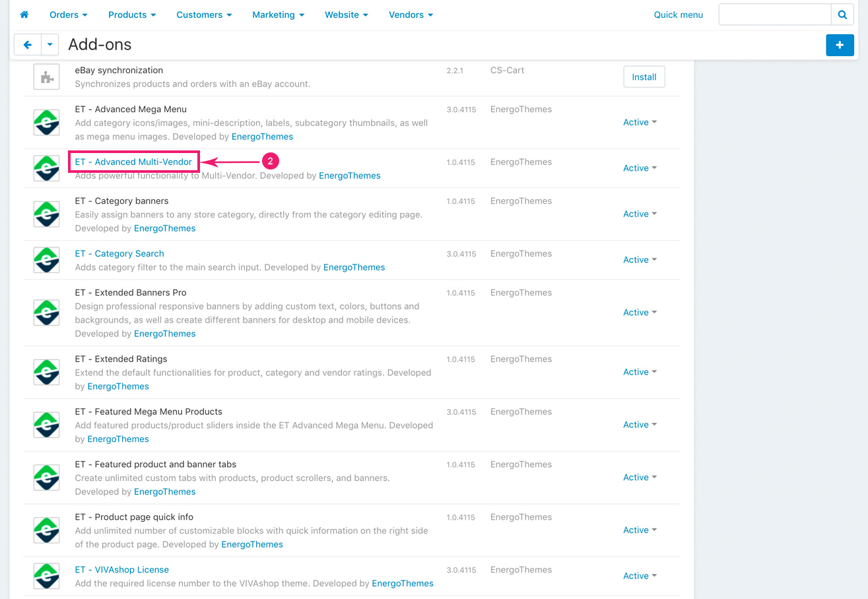Screen dimensions: 868x599
Task: Open the Orders menu
Action: (x=69, y=15)
